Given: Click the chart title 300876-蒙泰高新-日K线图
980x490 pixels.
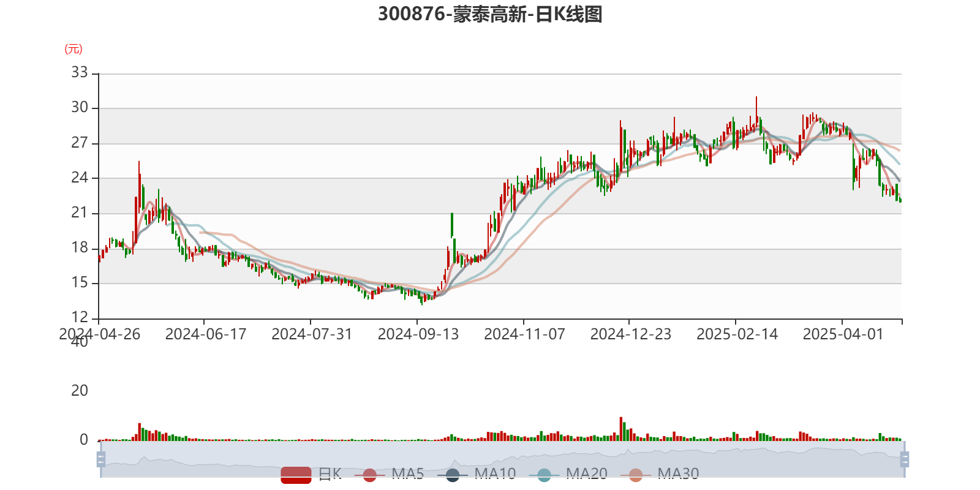Looking at the screenshot, I should point(490,14).
